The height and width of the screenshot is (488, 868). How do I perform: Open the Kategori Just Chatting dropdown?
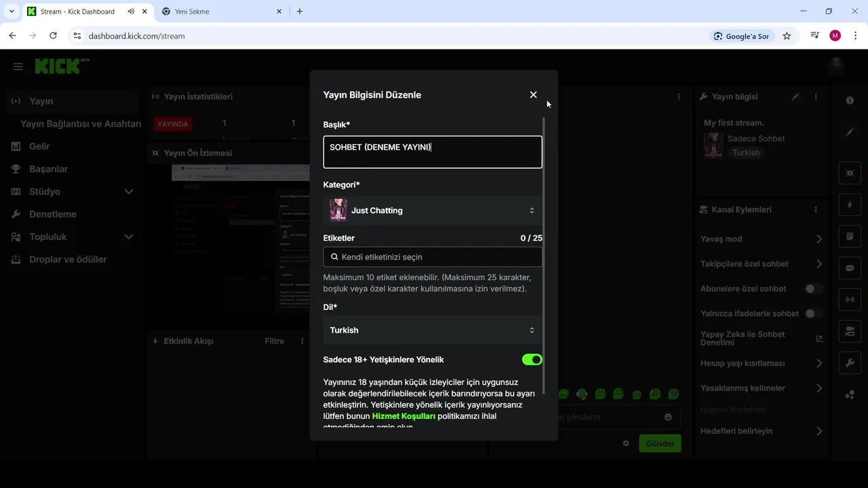click(x=433, y=210)
